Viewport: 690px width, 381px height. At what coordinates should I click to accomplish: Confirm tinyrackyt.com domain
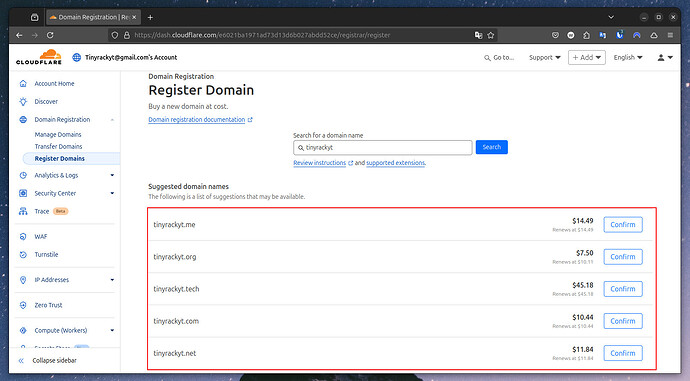point(623,321)
